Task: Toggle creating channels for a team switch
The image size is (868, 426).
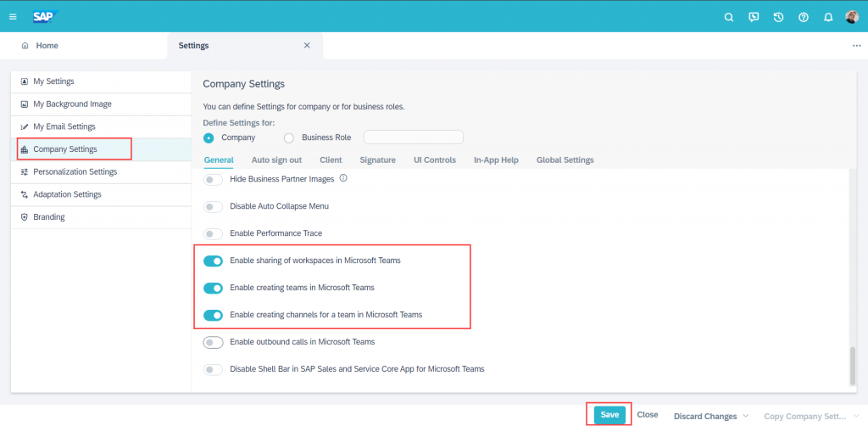Action: pos(213,315)
